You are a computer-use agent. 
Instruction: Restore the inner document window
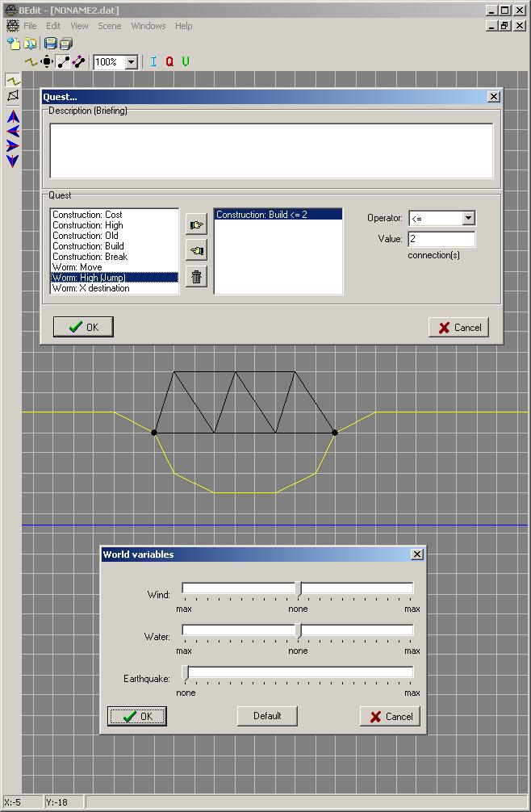pos(505,26)
